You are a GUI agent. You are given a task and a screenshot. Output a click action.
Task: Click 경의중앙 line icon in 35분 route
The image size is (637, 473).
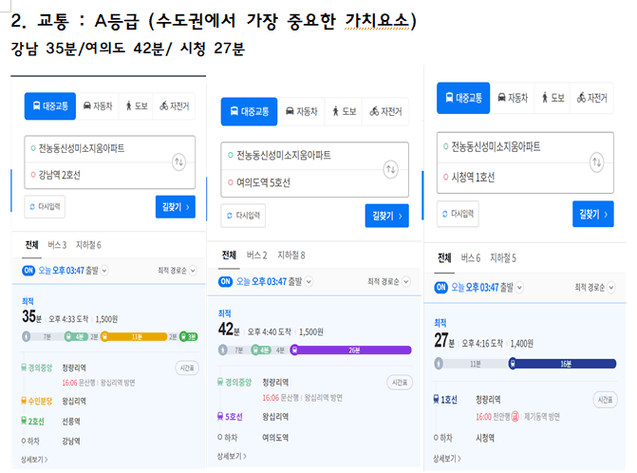[x=24, y=368]
